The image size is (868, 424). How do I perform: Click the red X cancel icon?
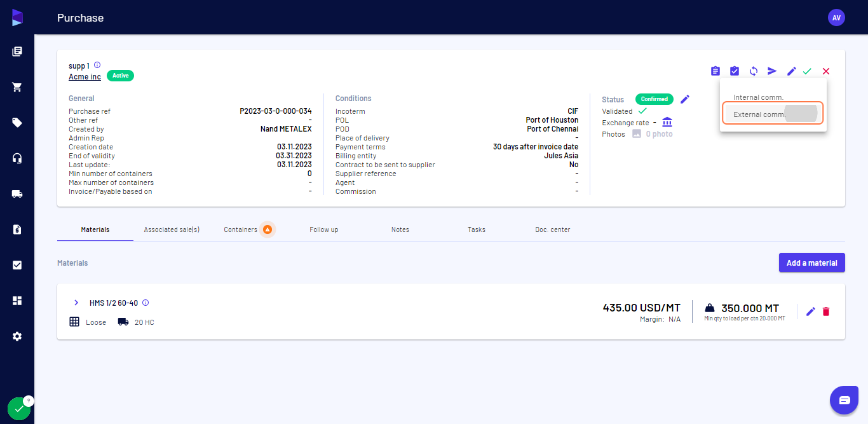(x=826, y=71)
